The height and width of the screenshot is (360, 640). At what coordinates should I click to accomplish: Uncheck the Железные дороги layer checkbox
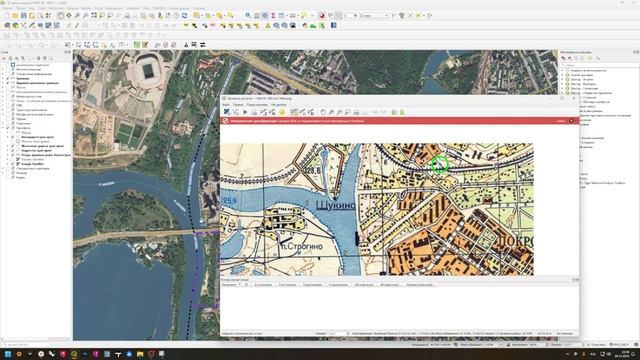click(13, 146)
